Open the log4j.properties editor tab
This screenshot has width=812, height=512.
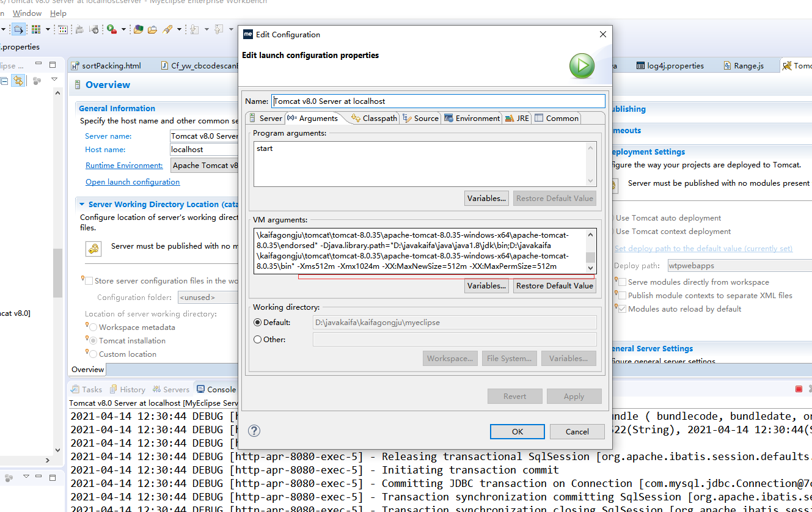point(670,66)
